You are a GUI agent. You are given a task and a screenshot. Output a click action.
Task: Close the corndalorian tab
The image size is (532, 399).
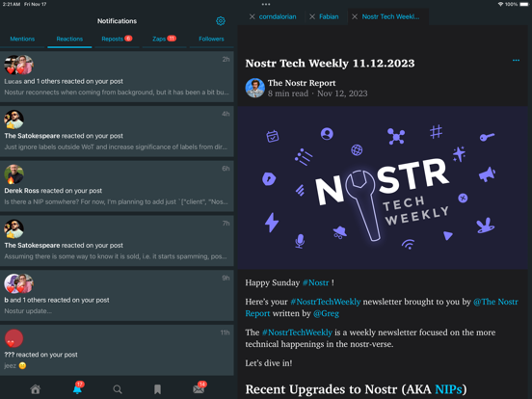(x=253, y=16)
